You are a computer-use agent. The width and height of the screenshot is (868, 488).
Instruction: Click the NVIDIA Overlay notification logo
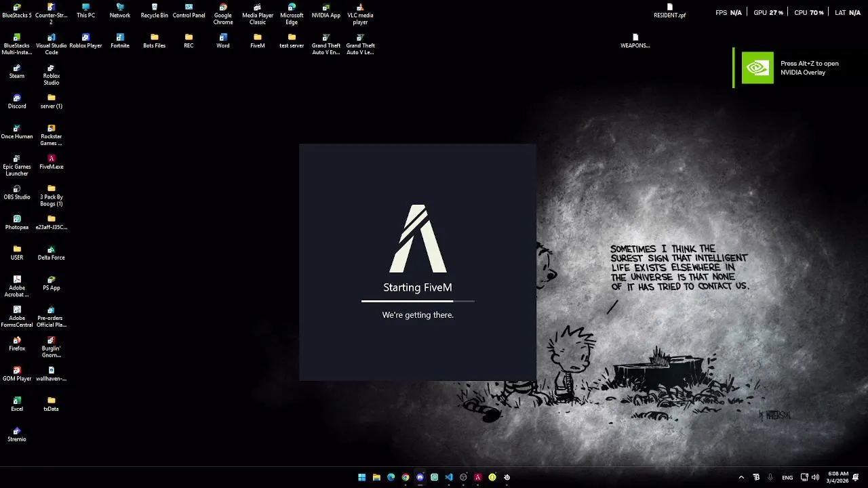(757, 68)
